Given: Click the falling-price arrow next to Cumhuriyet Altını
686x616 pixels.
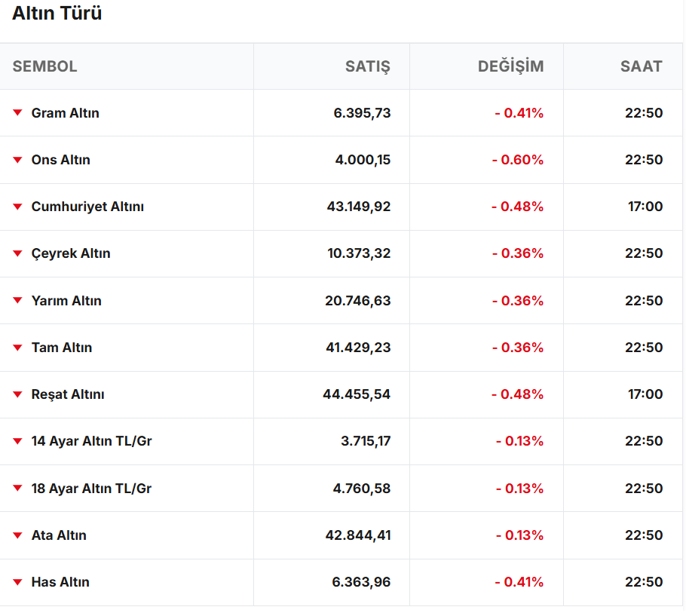Looking at the screenshot, I should point(17,207).
